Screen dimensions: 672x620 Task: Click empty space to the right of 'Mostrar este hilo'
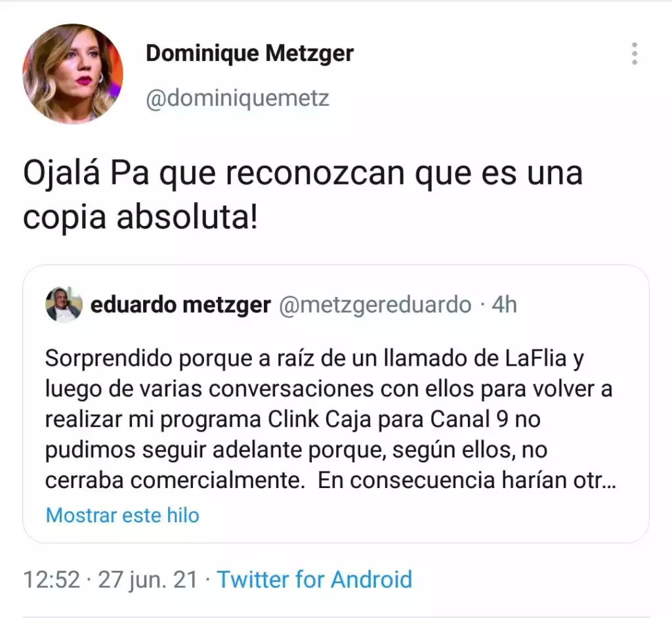[x=420, y=516]
